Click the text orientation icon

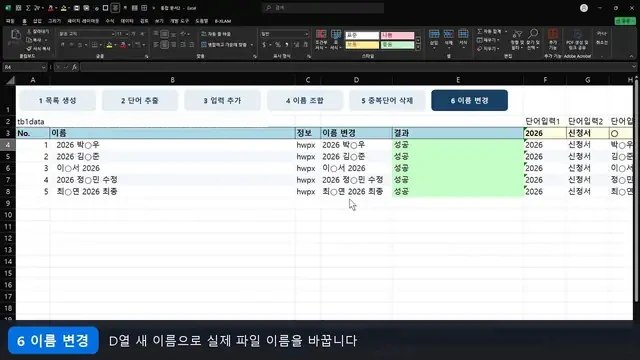[x=183, y=34]
